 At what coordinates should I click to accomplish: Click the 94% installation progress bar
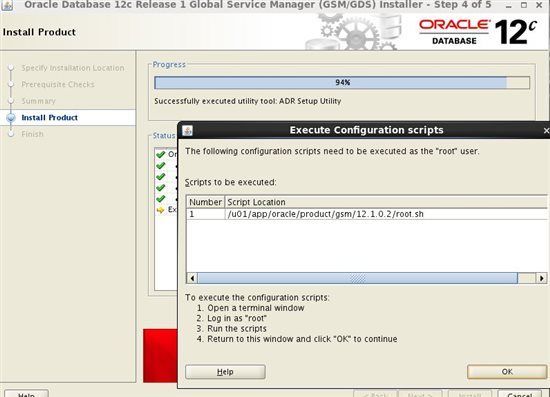[342, 82]
